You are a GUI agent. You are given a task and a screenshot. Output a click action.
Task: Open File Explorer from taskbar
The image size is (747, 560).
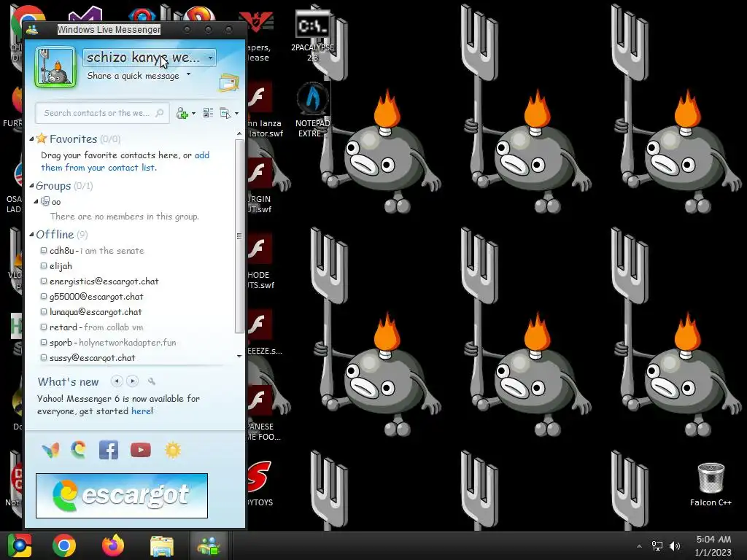coord(162,545)
